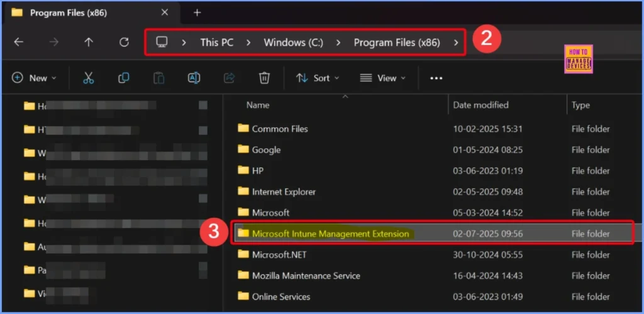Viewport: 644px width, 314px height.
Task: Click the Internet Explorer folder icon
Action: click(243, 191)
